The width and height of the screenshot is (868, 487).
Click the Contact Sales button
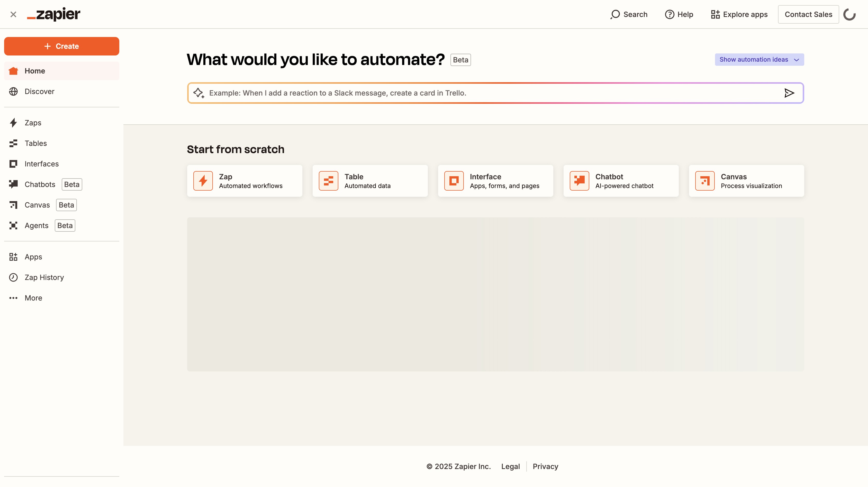pyautogui.click(x=808, y=14)
